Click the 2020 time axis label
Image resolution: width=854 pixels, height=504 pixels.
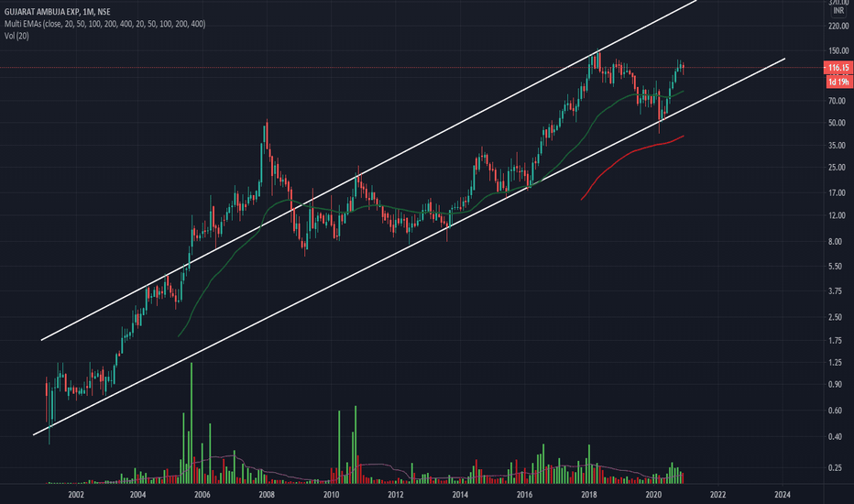[653, 495]
